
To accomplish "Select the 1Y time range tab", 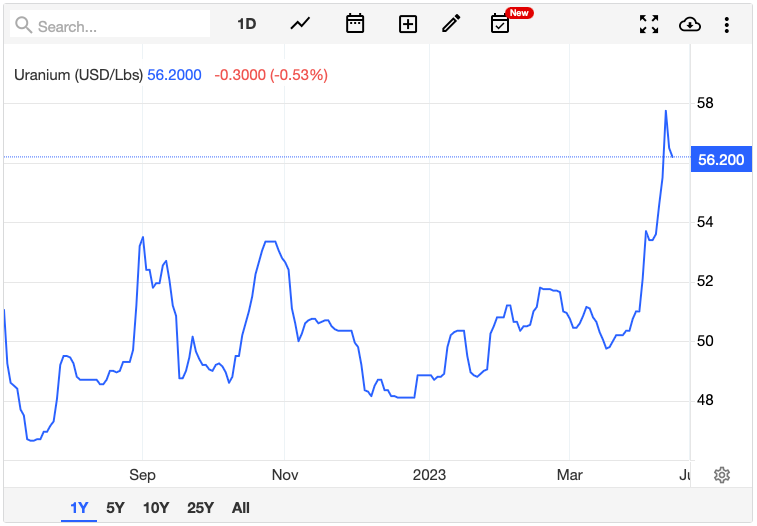I will coord(79,508).
